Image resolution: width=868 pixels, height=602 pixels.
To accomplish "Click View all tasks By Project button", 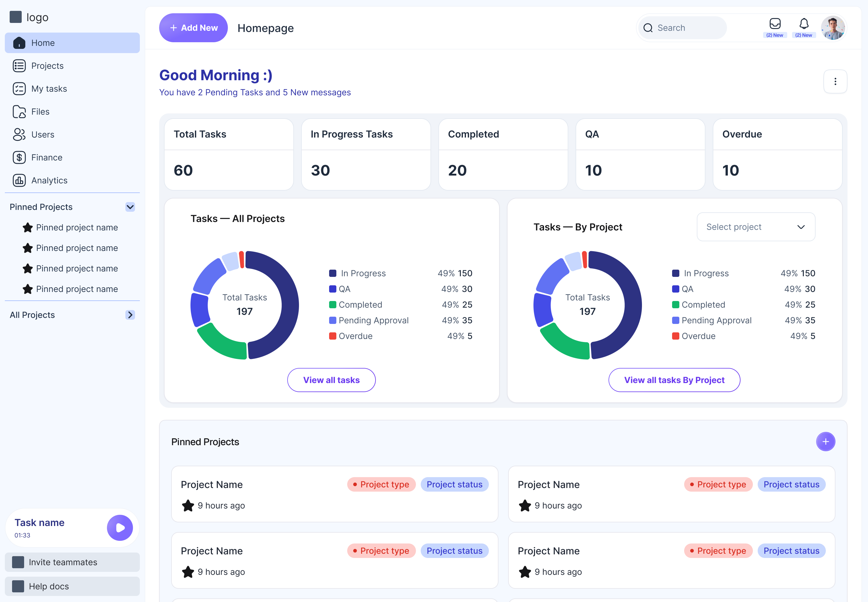I will [674, 380].
